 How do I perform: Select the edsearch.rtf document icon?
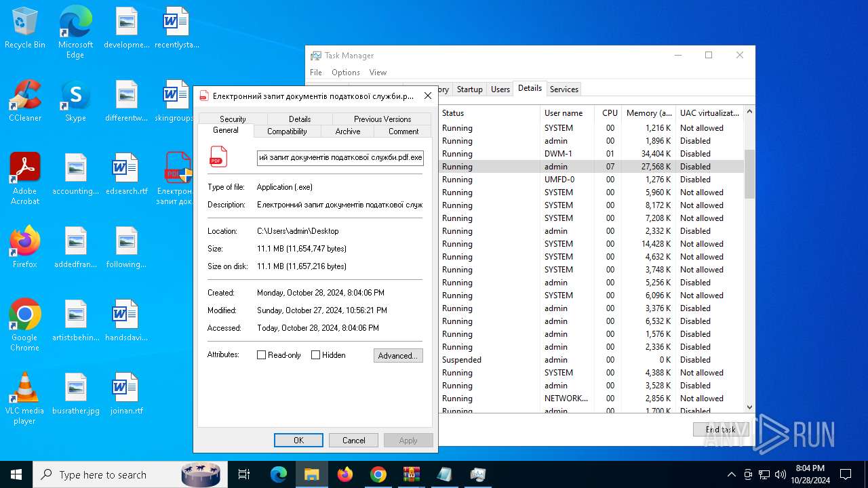[126, 174]
